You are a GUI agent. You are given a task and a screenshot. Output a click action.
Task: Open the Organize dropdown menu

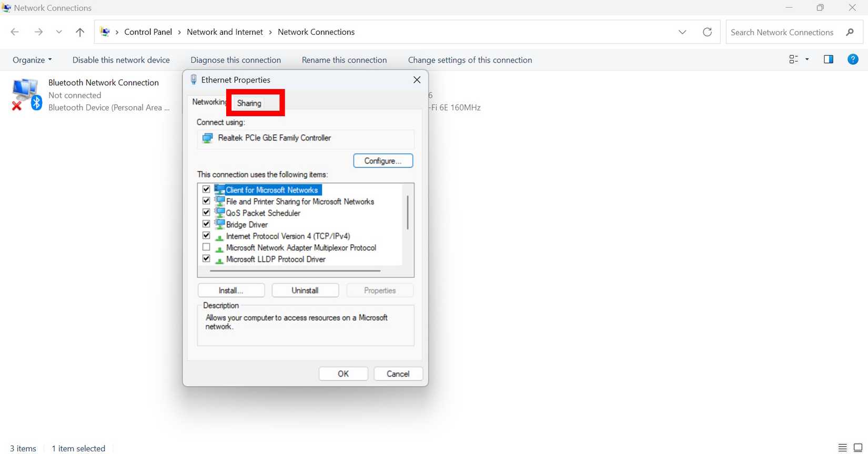coord(32,60)
